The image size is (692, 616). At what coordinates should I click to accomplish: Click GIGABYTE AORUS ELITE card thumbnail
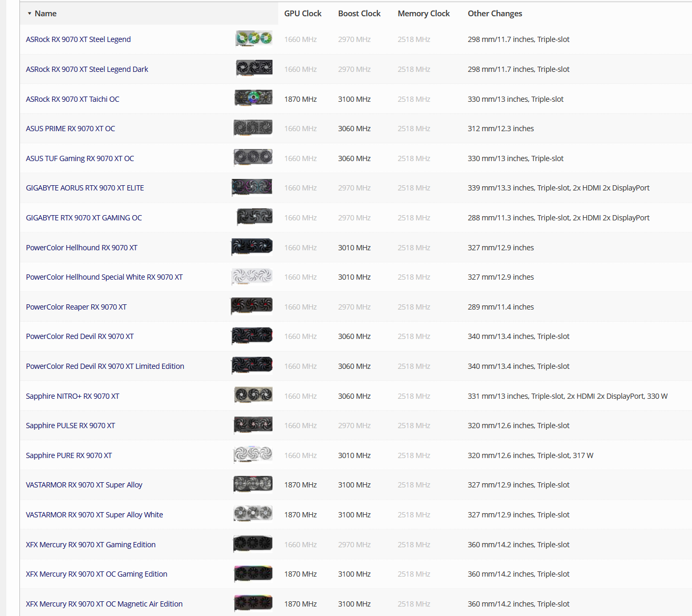[252, 187]
